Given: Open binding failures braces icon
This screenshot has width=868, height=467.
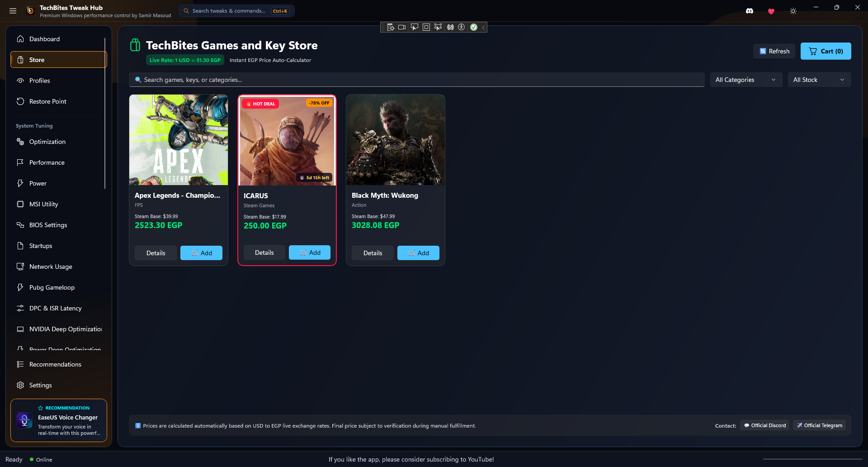Looking at the screenshot, I should click(450, 27).
